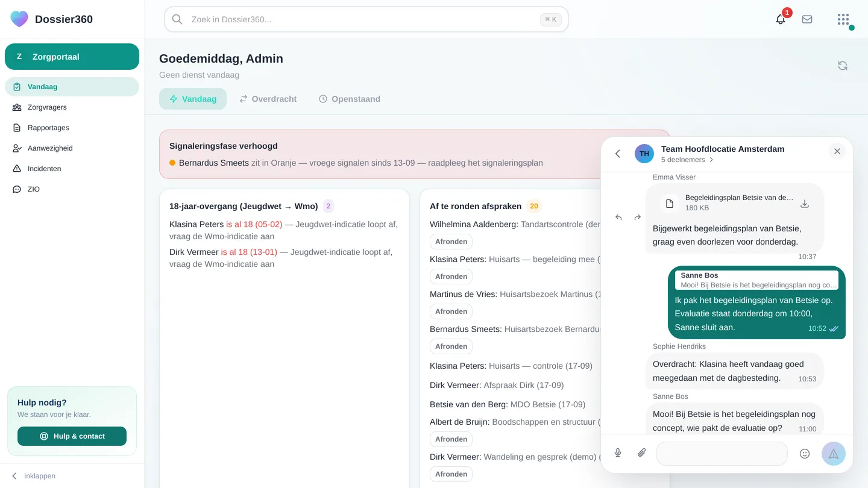The width and height of the screenshot is (868, 488).
Task: Click the Dossier360 heart logo
Action: (19, 19)
